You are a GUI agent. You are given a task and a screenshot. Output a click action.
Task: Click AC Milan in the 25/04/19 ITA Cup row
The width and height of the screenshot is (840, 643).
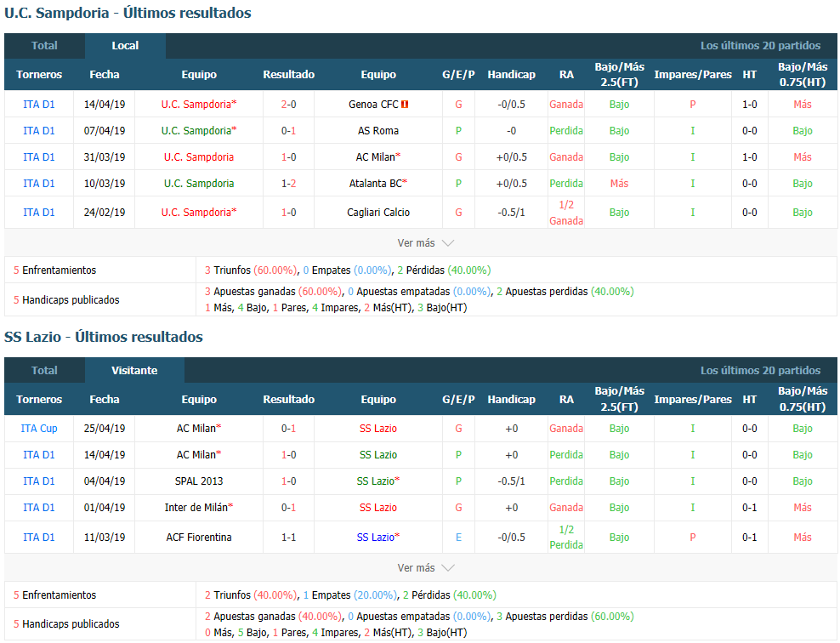tap(196, 429)
